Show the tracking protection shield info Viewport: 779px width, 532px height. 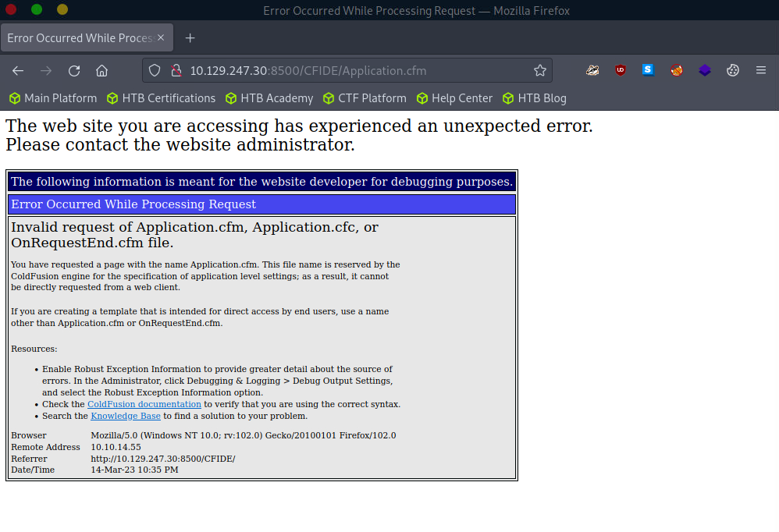coord(155,71)
